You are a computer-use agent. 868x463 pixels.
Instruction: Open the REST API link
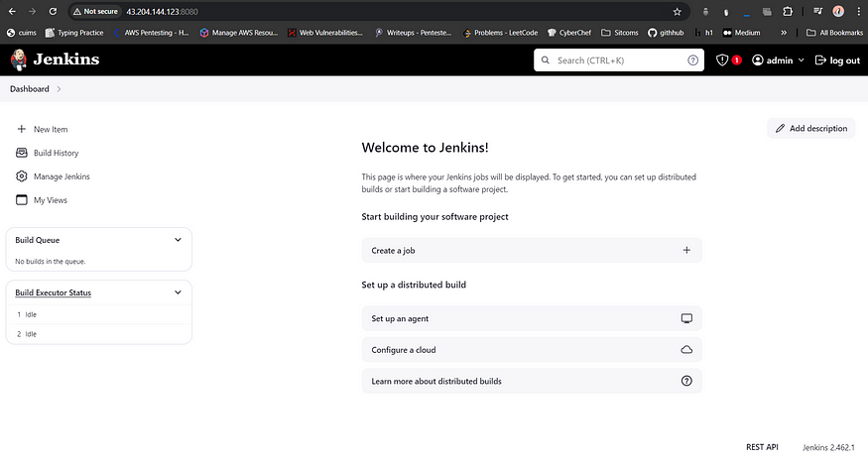[762, 447]
